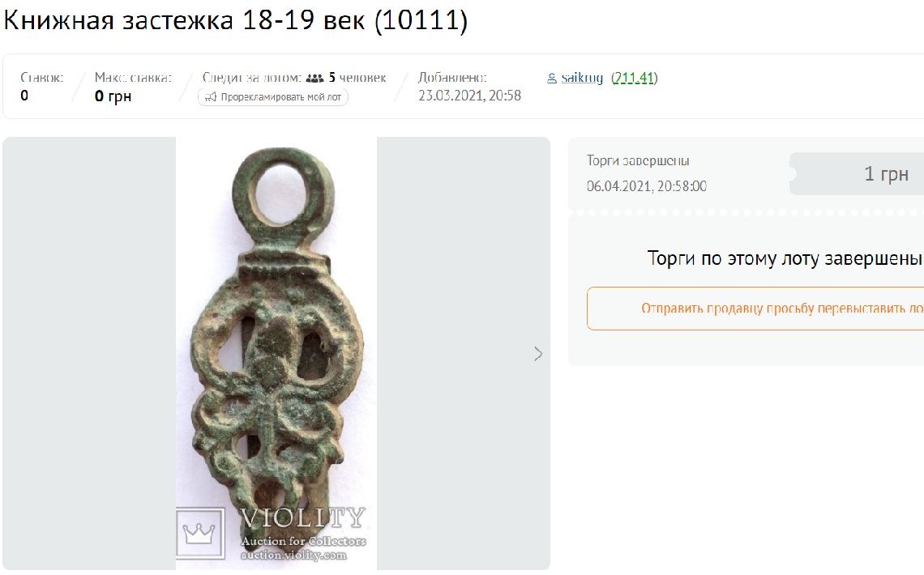Click the Violity crown logo watermark
The image size is (924, 575).
tap(200, 533)
